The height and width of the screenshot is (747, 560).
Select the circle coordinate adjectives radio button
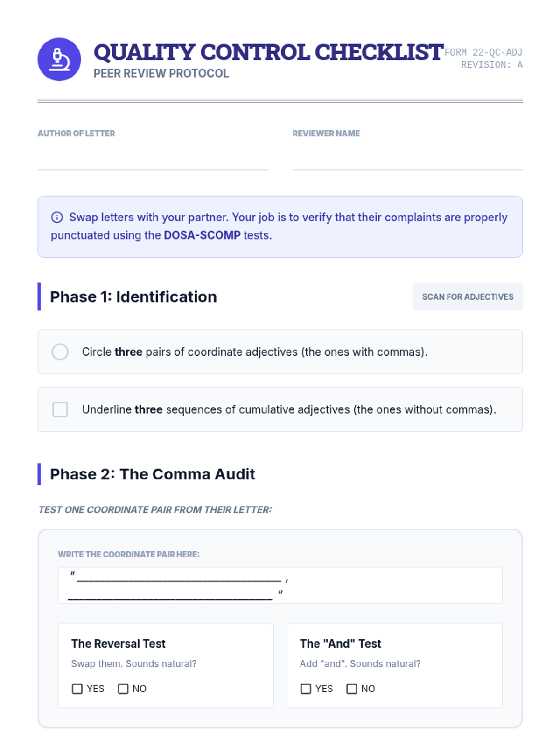[60, 352]
